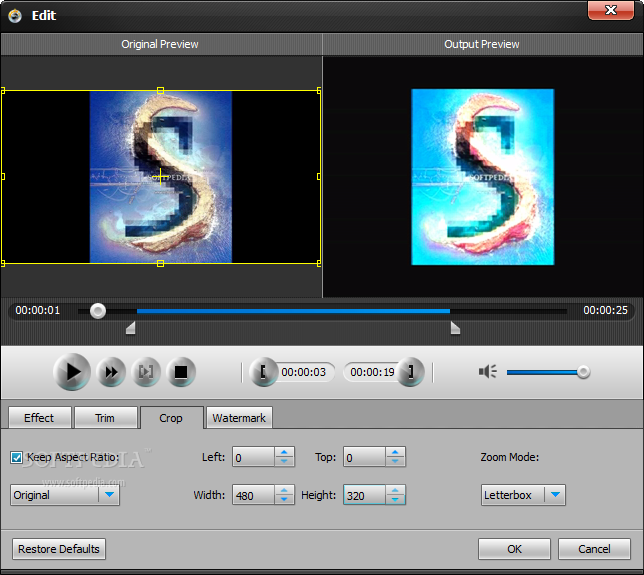Image resolution: width=644 pixels, height=575 pixels.
Task: Click the top-center crop handle
Action: (x=161, y=90)
